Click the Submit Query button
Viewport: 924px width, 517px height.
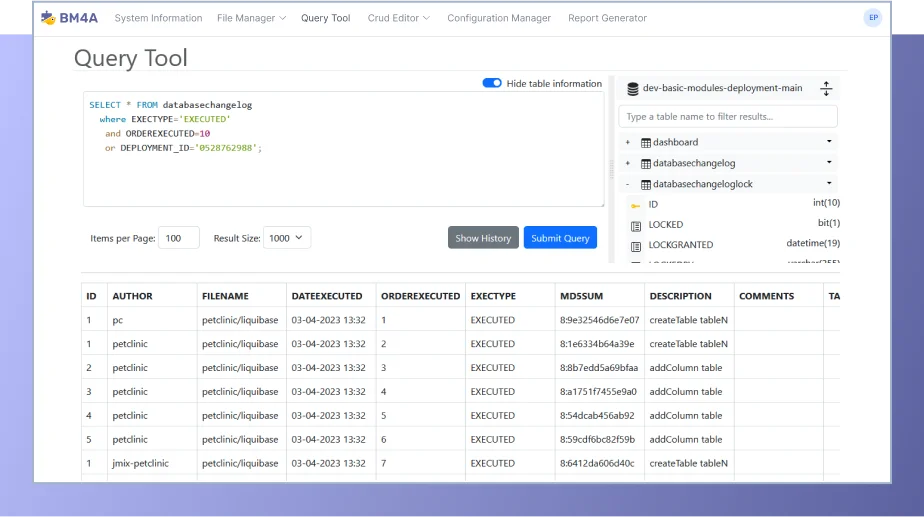tap(560, 238)
